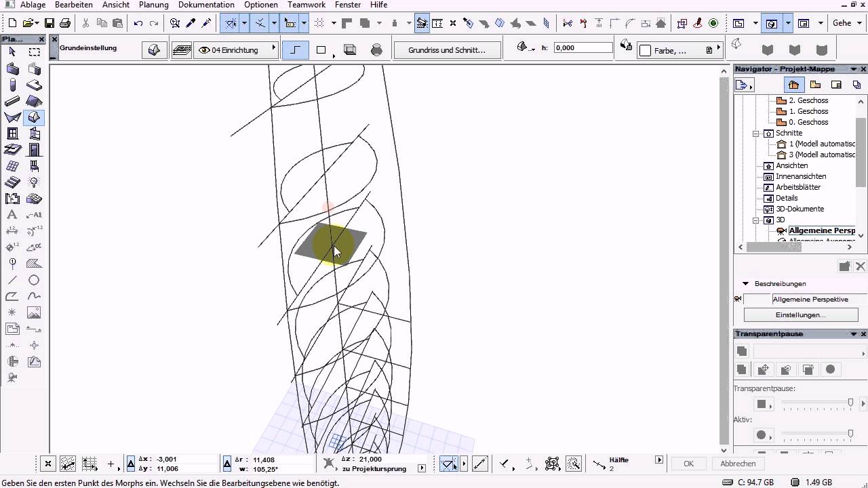Choose polygonal geometry method
The image size is (868, 488).
coord(296,50)
